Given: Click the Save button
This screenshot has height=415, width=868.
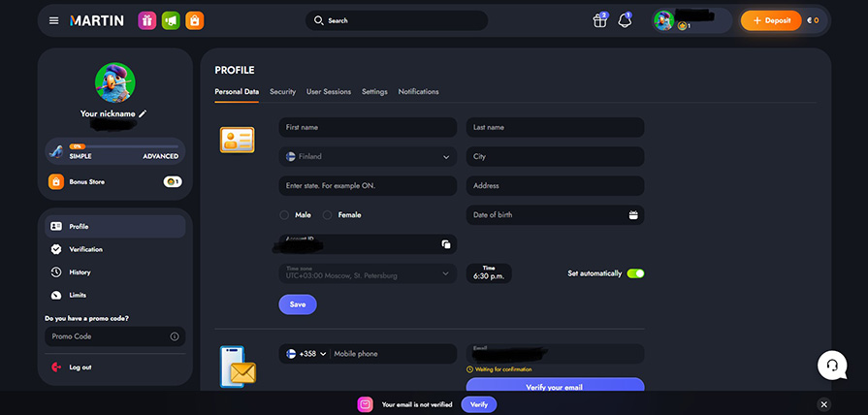Looking at the screenshot, I should pyautogui.click(x=298, y=304).
